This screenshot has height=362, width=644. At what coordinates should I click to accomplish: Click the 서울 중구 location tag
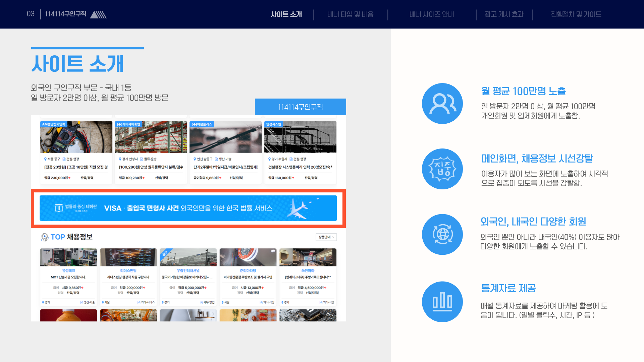tap(52, 159)
